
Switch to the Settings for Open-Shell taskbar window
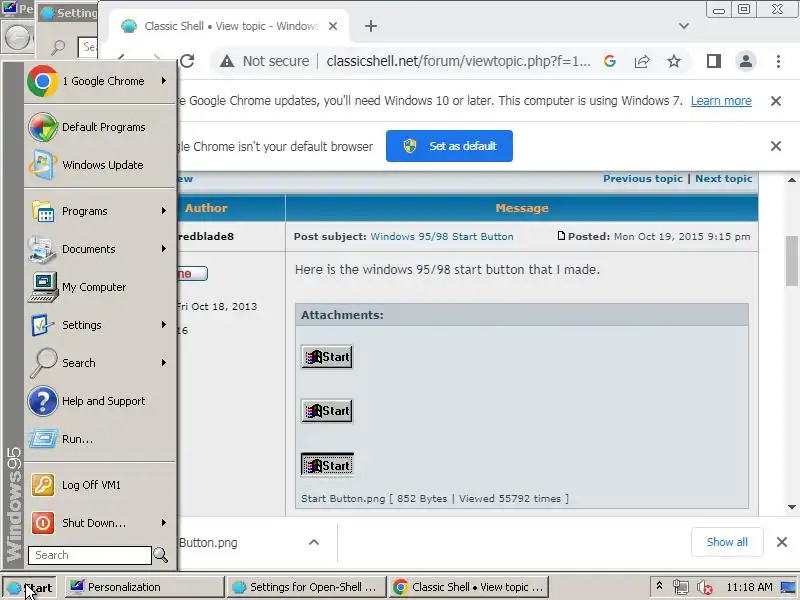pyautogui.click(x=306, y=587)
